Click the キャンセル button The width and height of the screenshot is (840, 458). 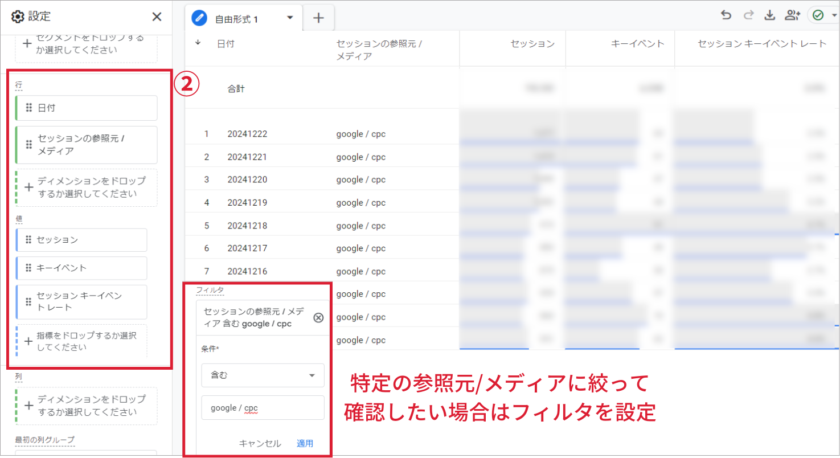tap(260, 443)
